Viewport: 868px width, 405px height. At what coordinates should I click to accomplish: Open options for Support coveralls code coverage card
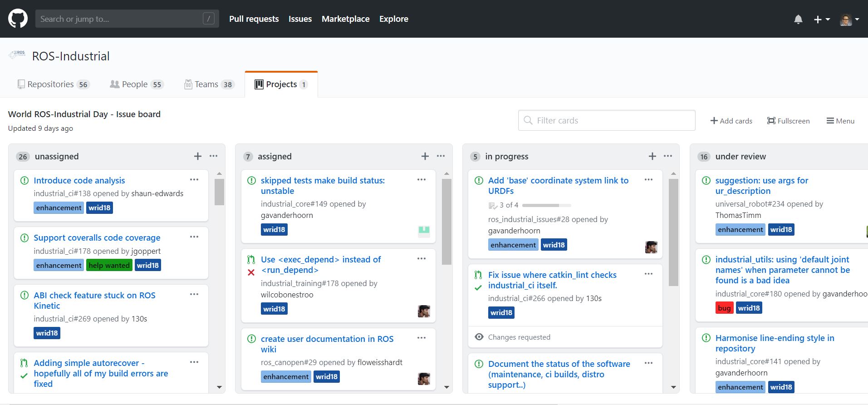[194, 237]
